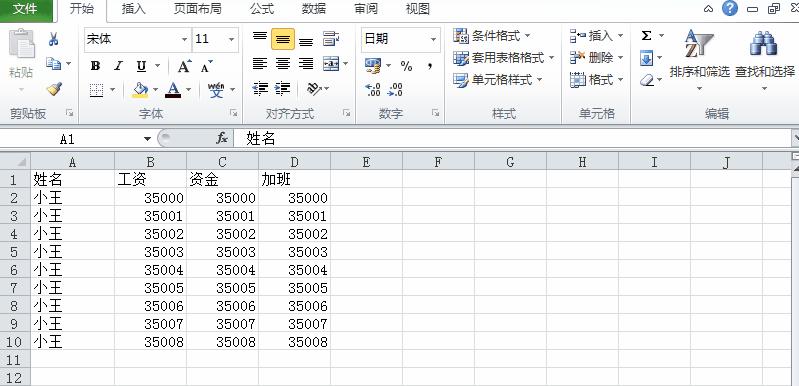Open 插入 cells dropdown arrow

pos(621,36)
